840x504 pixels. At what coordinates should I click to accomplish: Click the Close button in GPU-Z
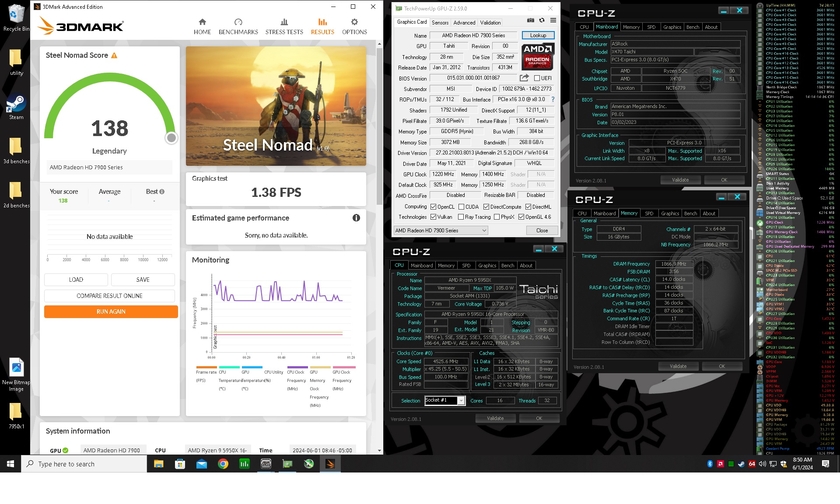542,231
